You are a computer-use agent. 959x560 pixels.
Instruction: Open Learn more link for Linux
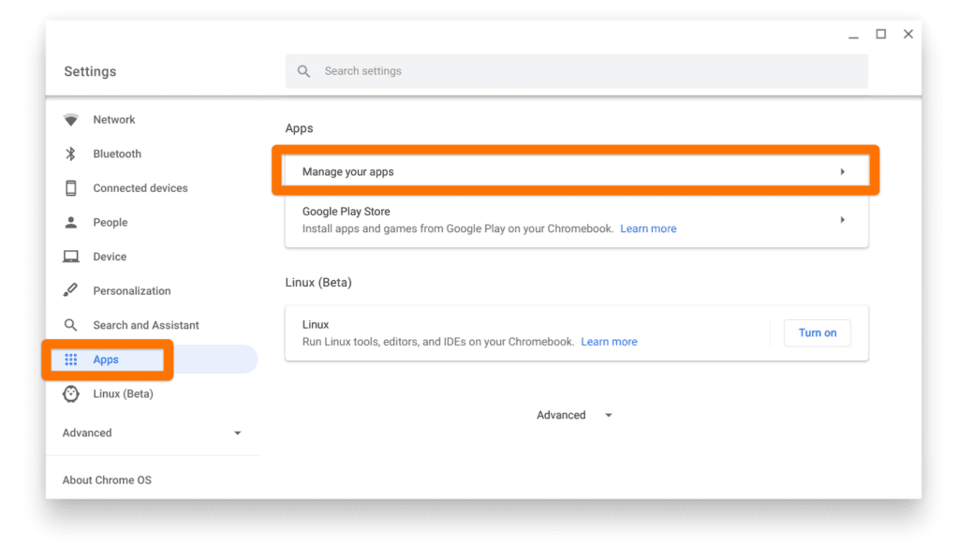[x=609, y=342]
